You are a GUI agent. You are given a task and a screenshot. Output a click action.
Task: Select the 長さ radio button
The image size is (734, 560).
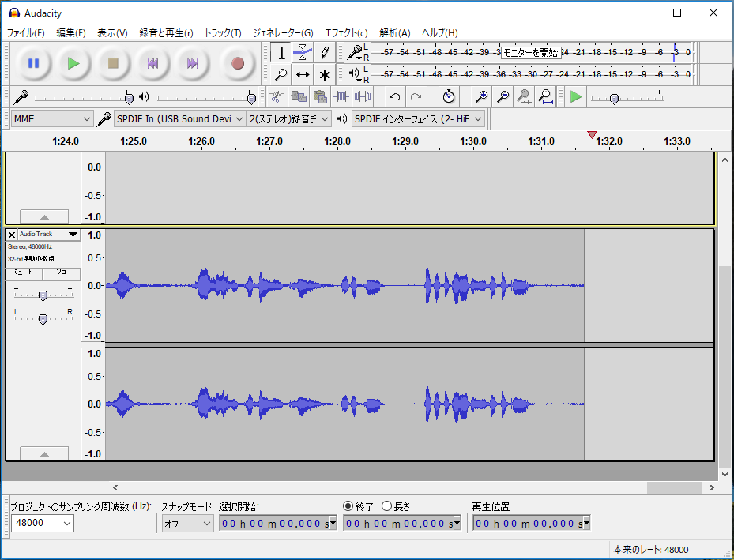[x=386, y=506]
